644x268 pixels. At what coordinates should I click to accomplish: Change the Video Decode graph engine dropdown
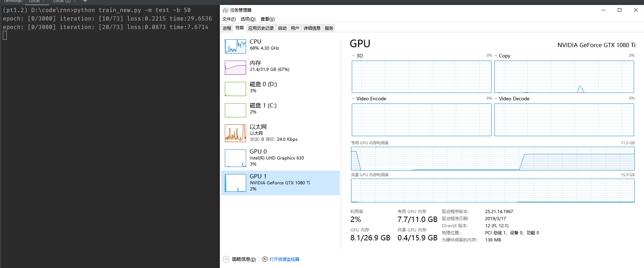(496, 99)
